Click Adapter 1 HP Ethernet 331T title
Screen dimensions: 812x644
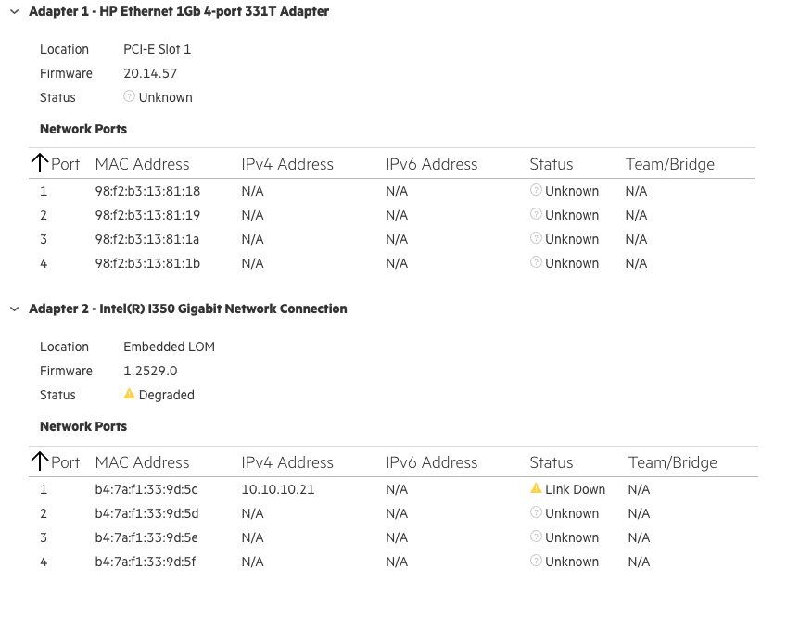click(x=179, y=11)
